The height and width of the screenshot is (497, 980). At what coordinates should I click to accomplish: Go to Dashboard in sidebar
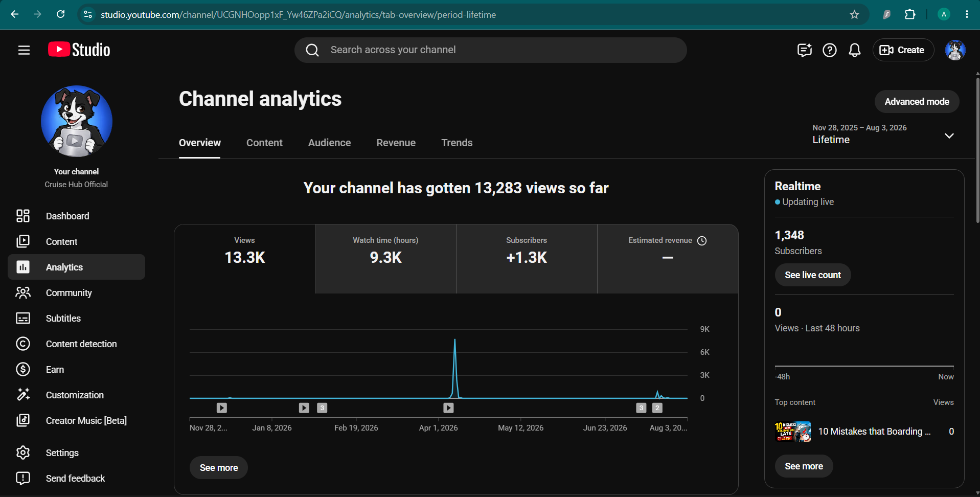77,216
